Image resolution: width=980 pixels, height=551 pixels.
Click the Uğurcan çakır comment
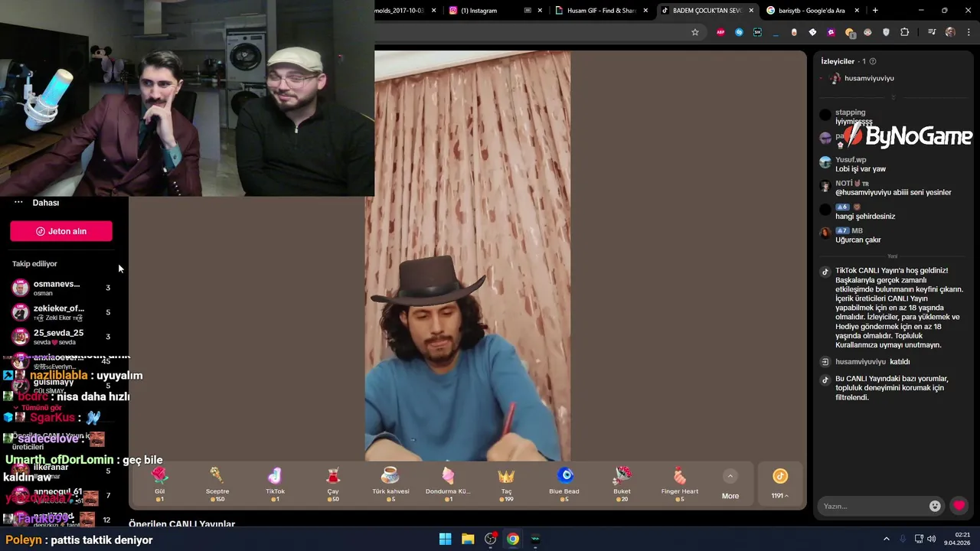point(857,240)
